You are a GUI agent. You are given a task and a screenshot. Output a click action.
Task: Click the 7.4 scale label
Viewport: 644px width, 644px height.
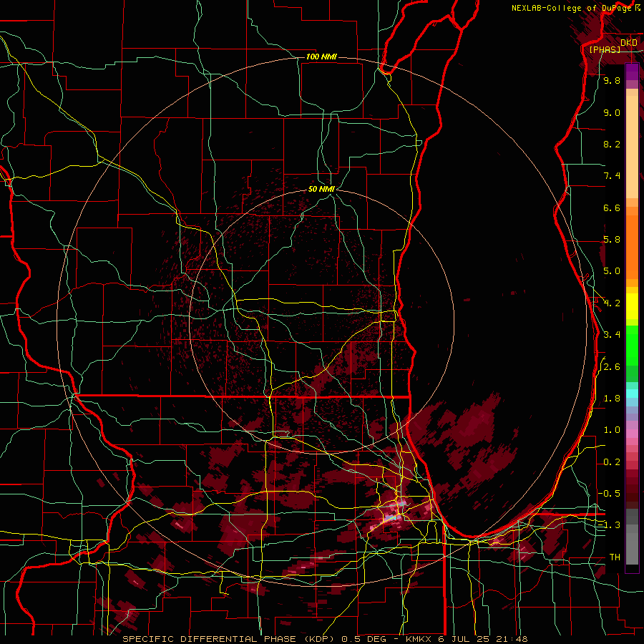pyautogui.click(x=612, y=176)
